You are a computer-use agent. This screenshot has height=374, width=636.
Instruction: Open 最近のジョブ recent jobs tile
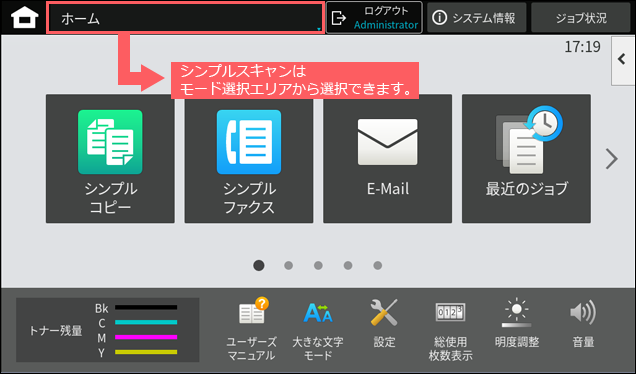click(526, 159)
